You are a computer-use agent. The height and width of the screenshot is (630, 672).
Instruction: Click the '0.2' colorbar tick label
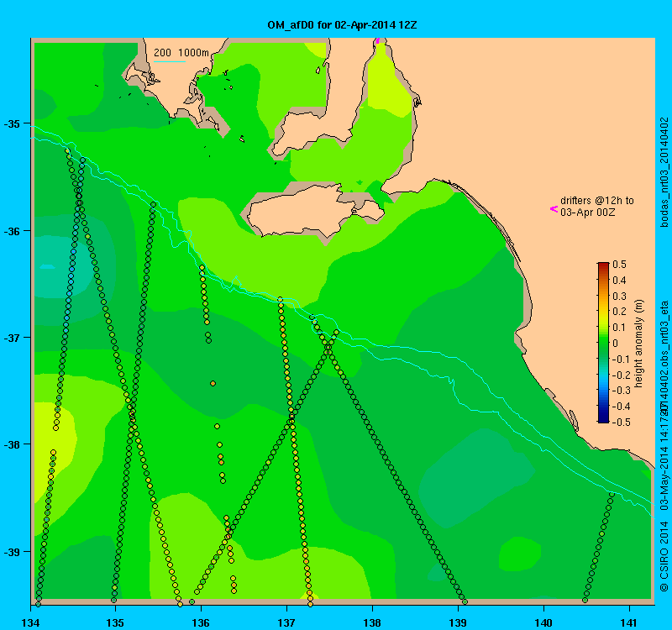pyautogui.click(x=619, y=312)
